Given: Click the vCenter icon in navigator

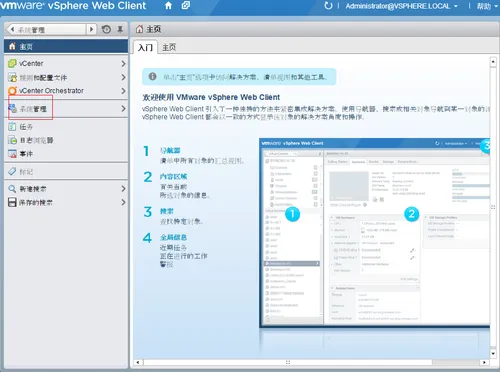Looking at the screenshot, I should pyautogui.click(x=12, y=63).
